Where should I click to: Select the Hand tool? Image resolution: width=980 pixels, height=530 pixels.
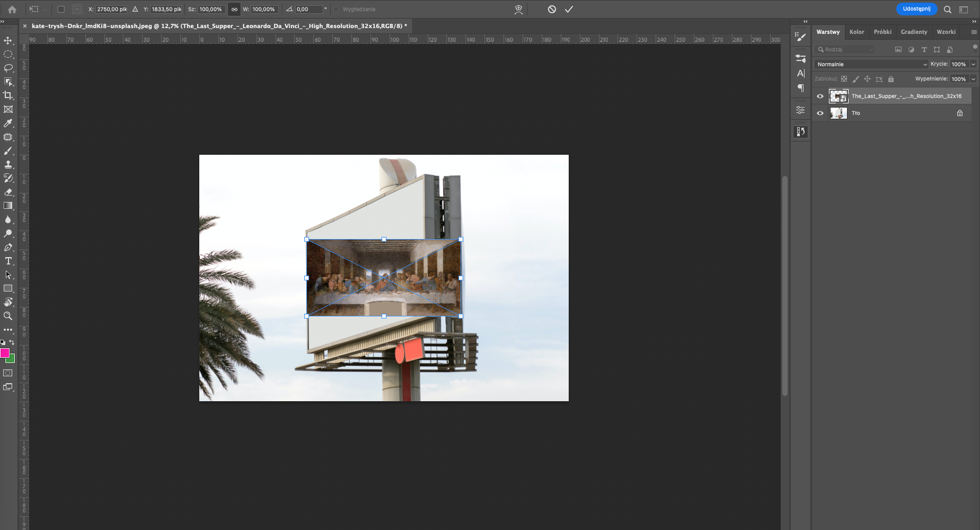point(8,302)
